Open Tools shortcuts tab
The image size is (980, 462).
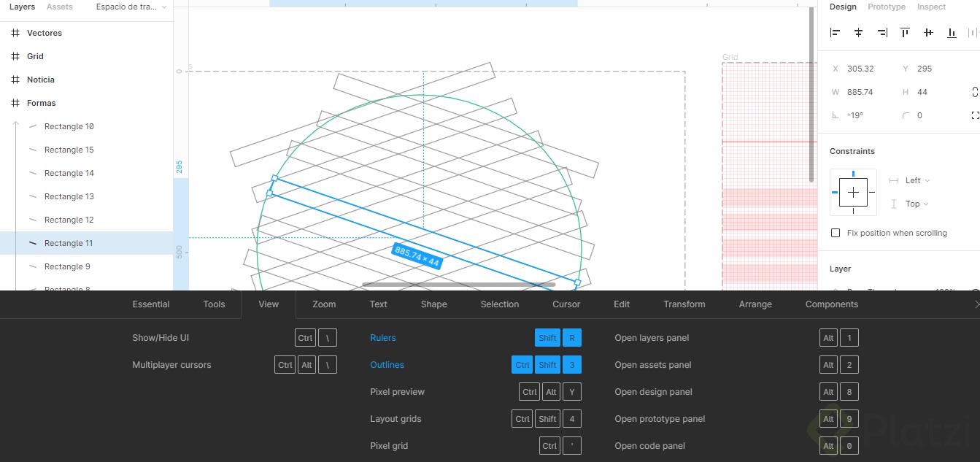[214, 304]
